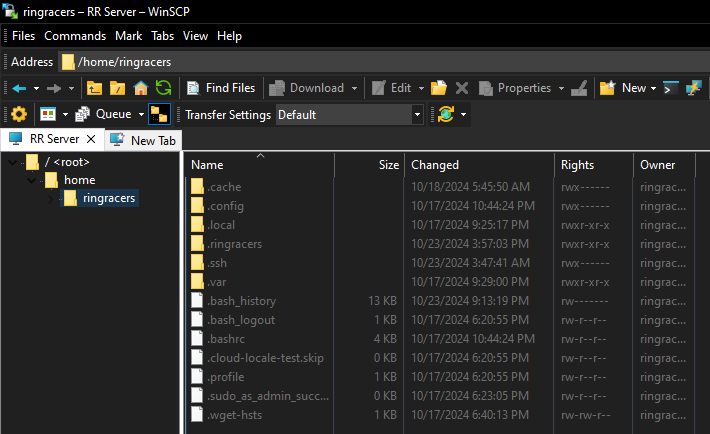Screen dimensions: 710x434
Task: Expand Properties dropdown arrow
Action: [561, 88]
